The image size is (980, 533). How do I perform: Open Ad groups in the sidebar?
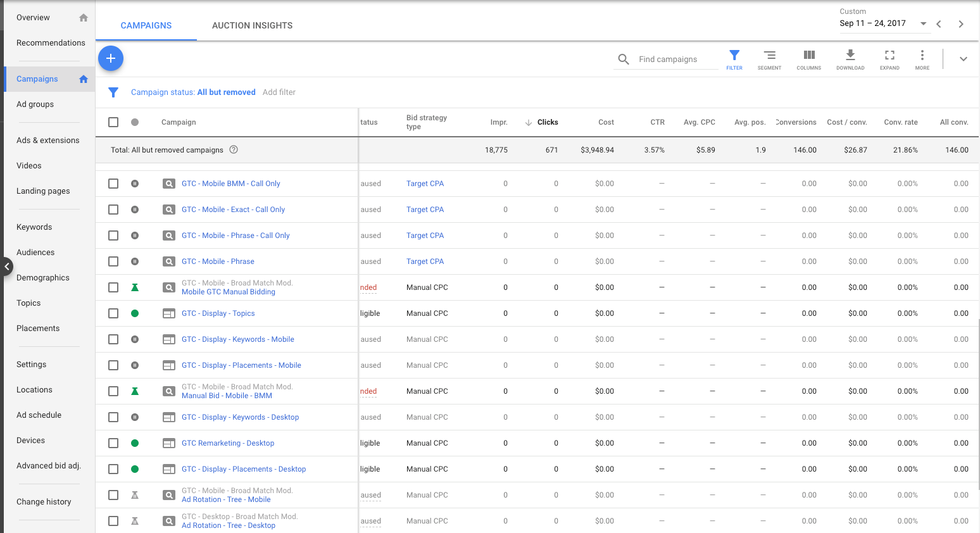[35, 104]
